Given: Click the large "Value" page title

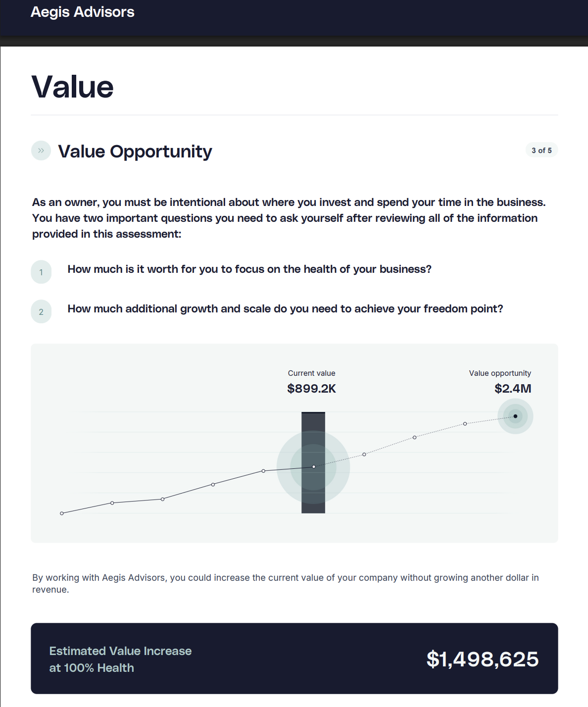Looking at the screenshot, I should point(73,87).
